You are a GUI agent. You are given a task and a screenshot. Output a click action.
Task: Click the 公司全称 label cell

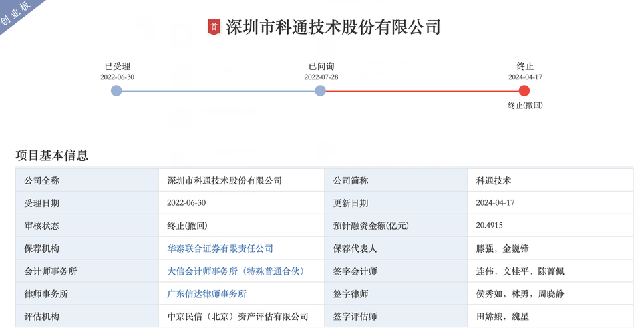tap(87, 180)
